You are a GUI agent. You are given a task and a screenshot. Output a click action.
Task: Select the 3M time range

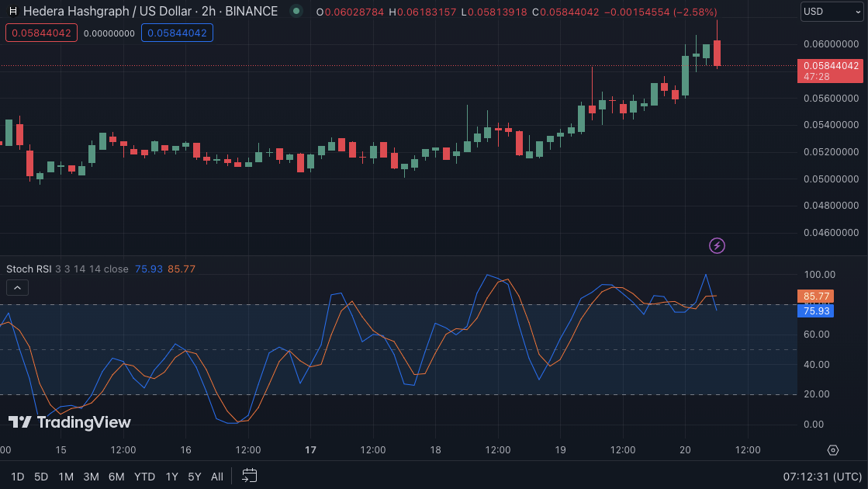tap(91, 477)
